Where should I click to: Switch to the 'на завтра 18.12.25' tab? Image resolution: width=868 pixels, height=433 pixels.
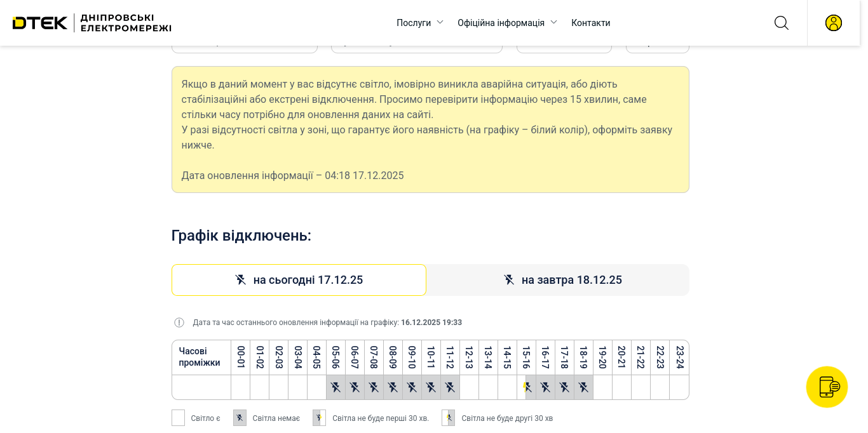click(558, 280)
